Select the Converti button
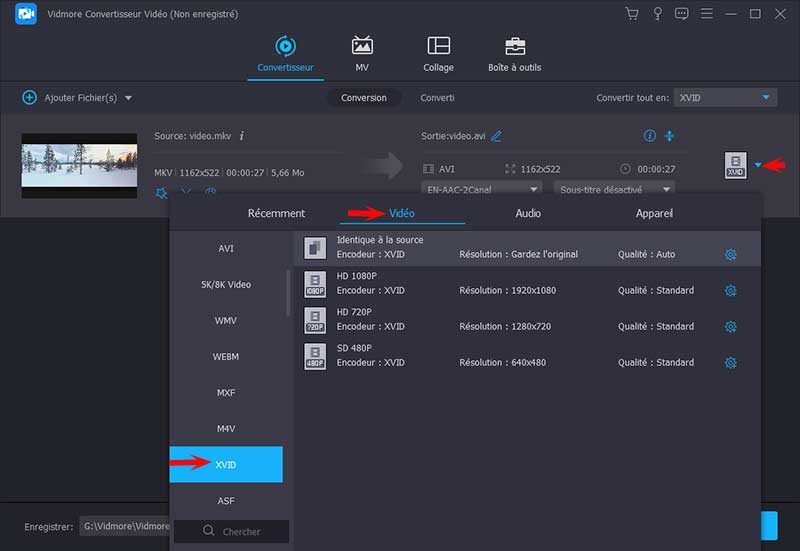Viewport: 800px width, 551px height. pyautogui.click(x=437, y=98)
